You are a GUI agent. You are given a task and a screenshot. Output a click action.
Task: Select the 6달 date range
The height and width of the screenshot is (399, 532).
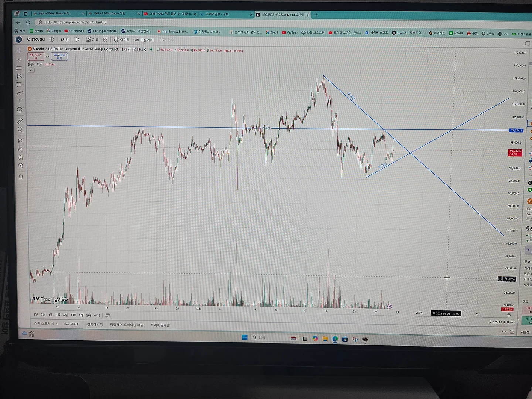pyautogui.click(x=65, y=315)
